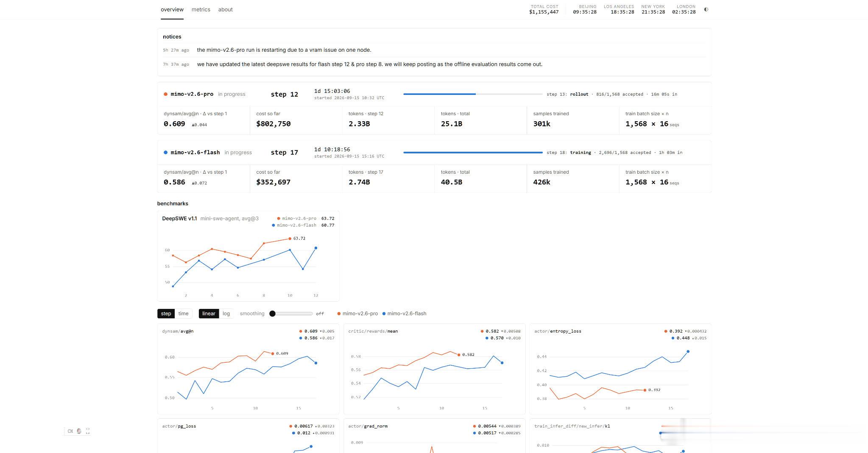Viewport: 868px width, 453px height.
Task: Click the actor/entropy_loss chart title
Action: click(x=558, y=331)
